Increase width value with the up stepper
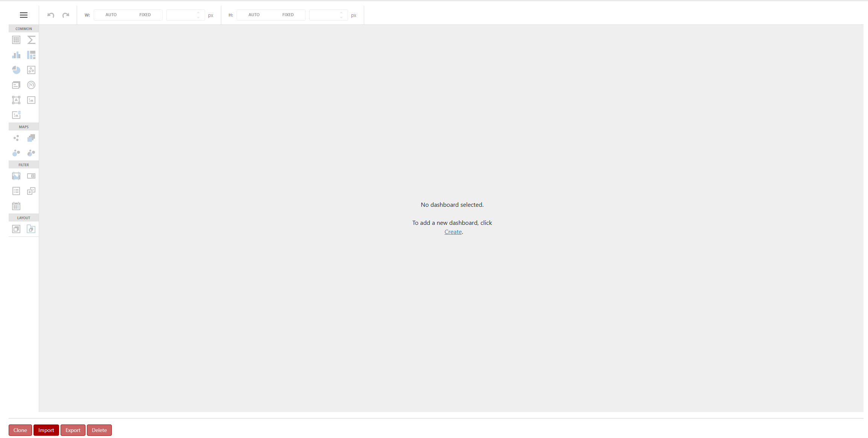The width and height of the screenshot is (868, 438). point(198,13)
